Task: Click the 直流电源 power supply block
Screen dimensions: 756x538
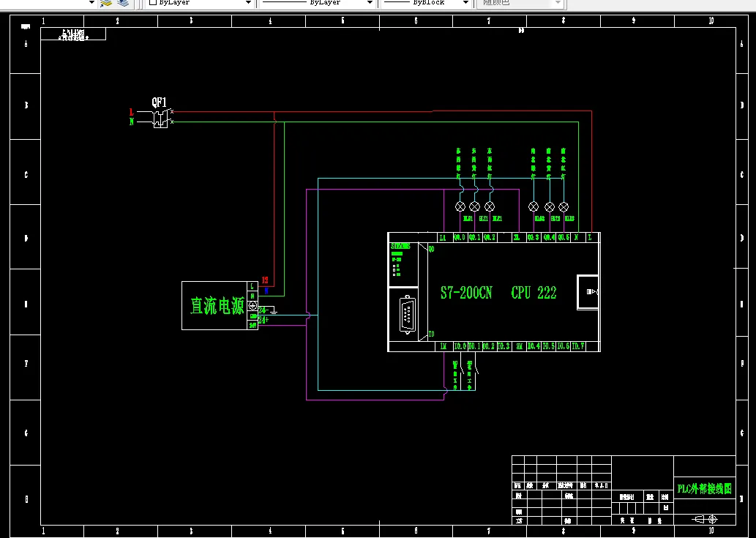Action: pos(216,307)
